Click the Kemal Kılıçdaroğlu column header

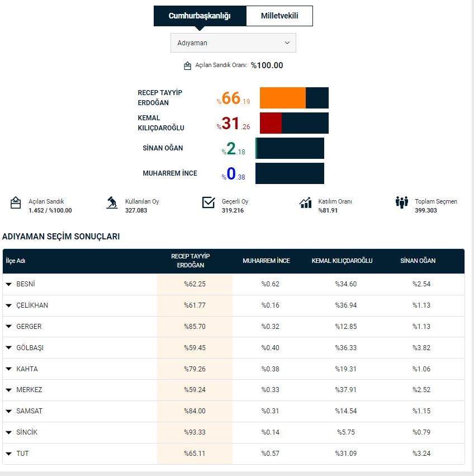click(x=342, y=261)
